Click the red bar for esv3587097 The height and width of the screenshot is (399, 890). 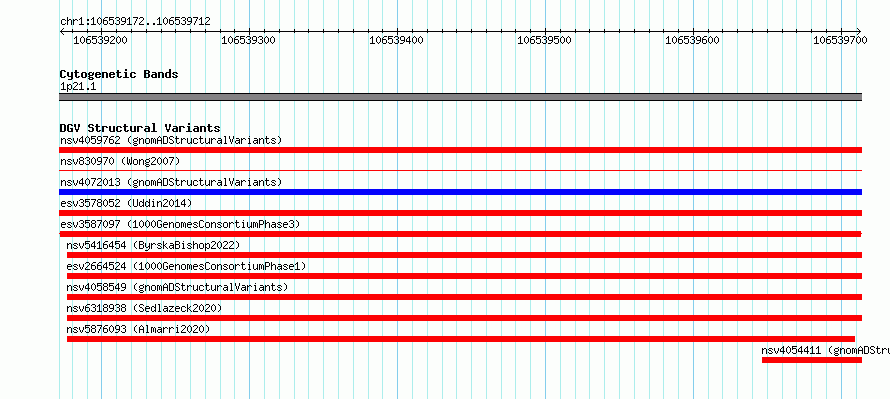460,234
